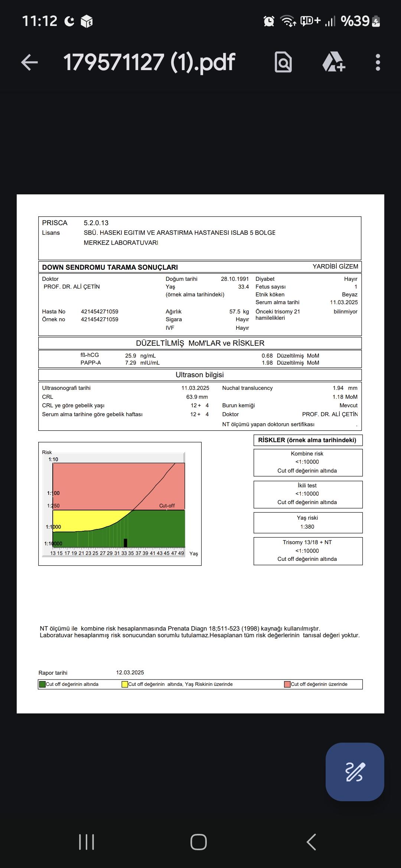The image size is (401, 868).
Task: Tap the Android home button
Action: (x=199, y=842)
